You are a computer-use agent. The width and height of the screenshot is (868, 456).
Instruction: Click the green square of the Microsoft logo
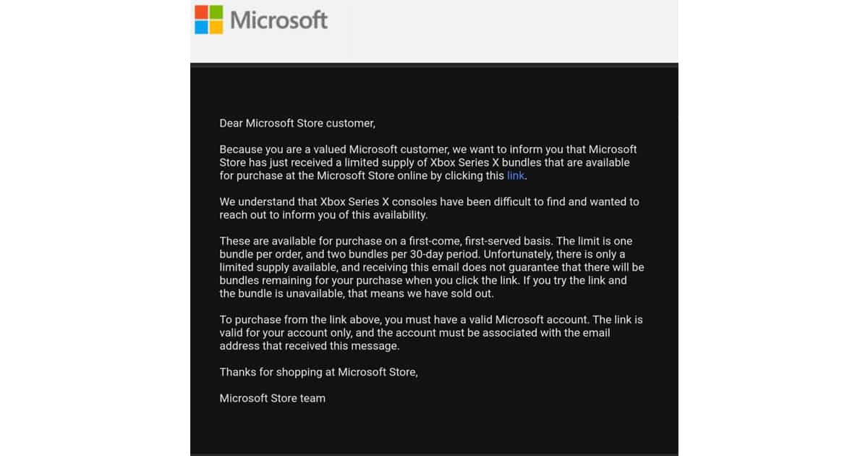coord(216,12)
